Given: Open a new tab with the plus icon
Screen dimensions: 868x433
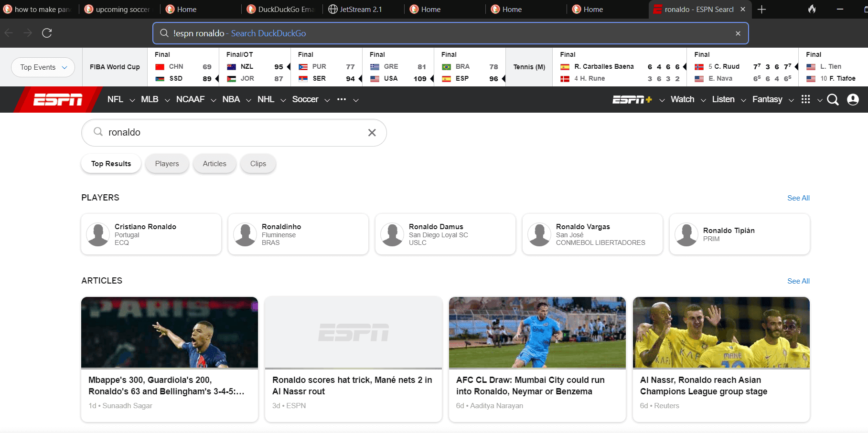Looking at the screenshot, I should pos(762,9).
